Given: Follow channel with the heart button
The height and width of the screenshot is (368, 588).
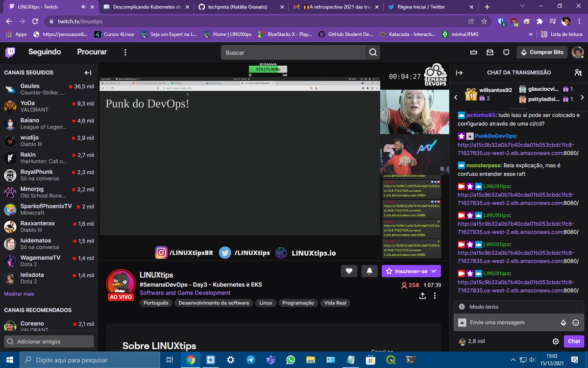Looking at the screenshot, I should click(x=349, y=271).
